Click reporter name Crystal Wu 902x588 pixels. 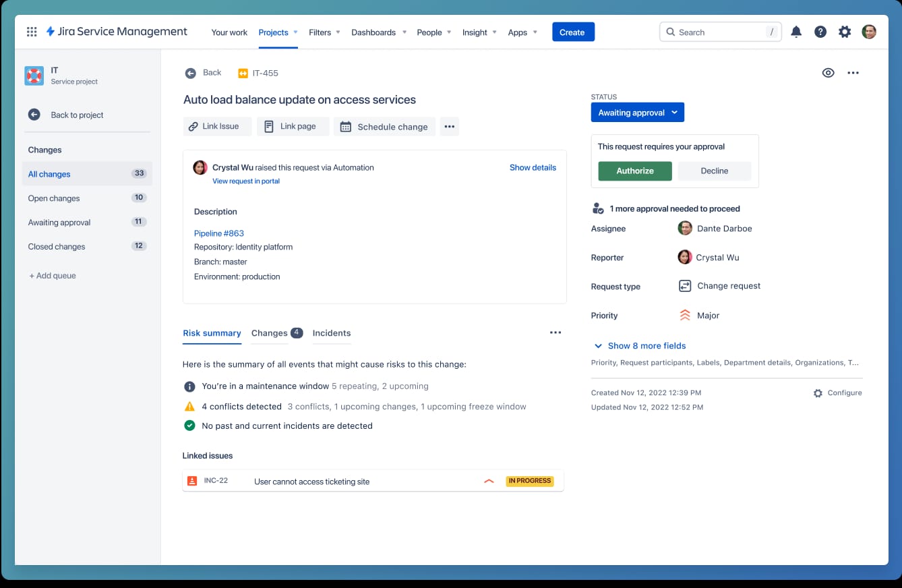(717, 258)
